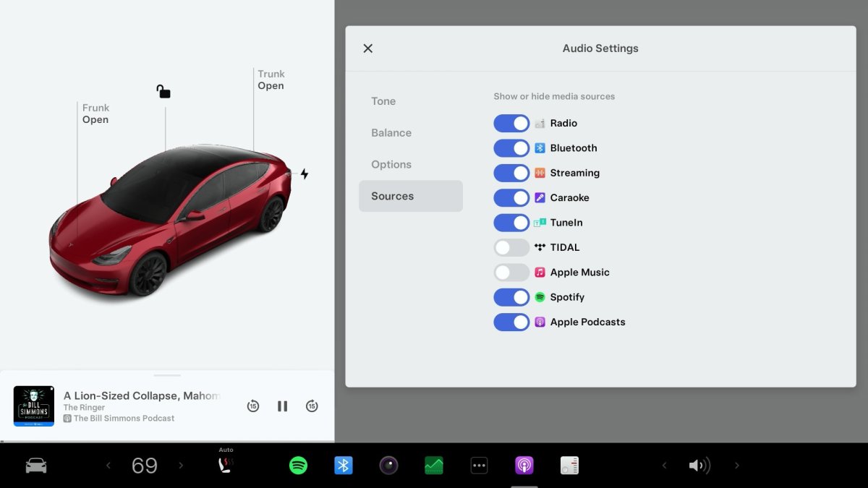Click the unlock padlock above car

163,91
